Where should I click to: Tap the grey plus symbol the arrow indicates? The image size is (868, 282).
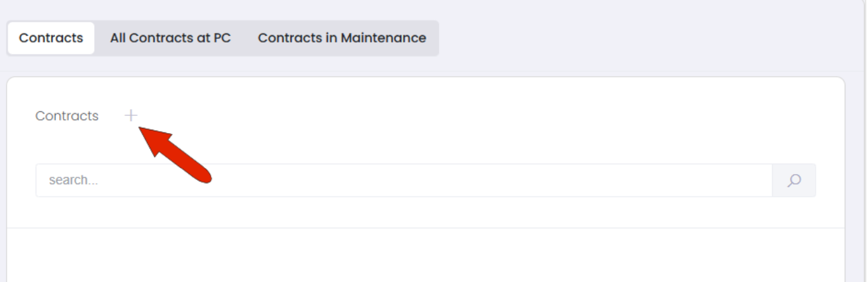tap(130, 115)
